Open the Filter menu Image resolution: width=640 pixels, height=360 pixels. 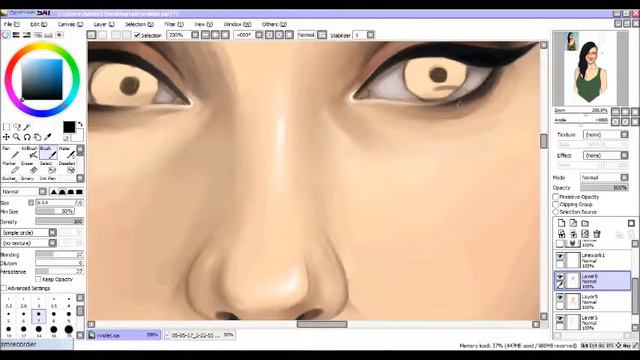174,24
